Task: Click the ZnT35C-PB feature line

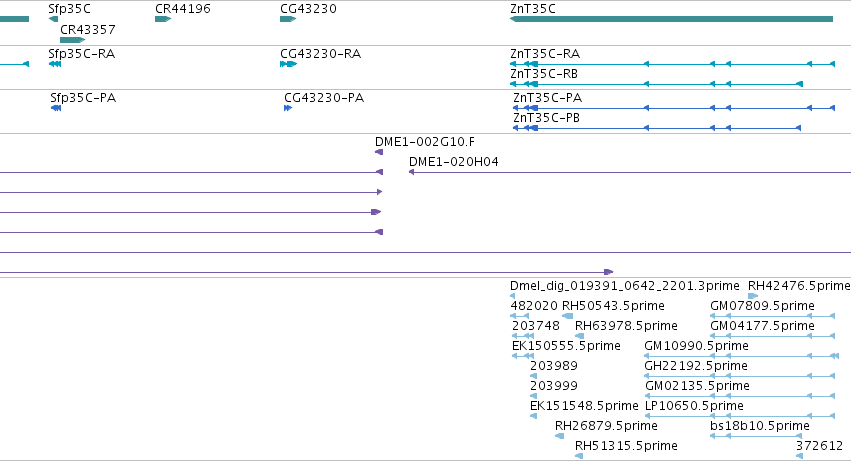Action: pyautogui.click(x=657, y=128)
